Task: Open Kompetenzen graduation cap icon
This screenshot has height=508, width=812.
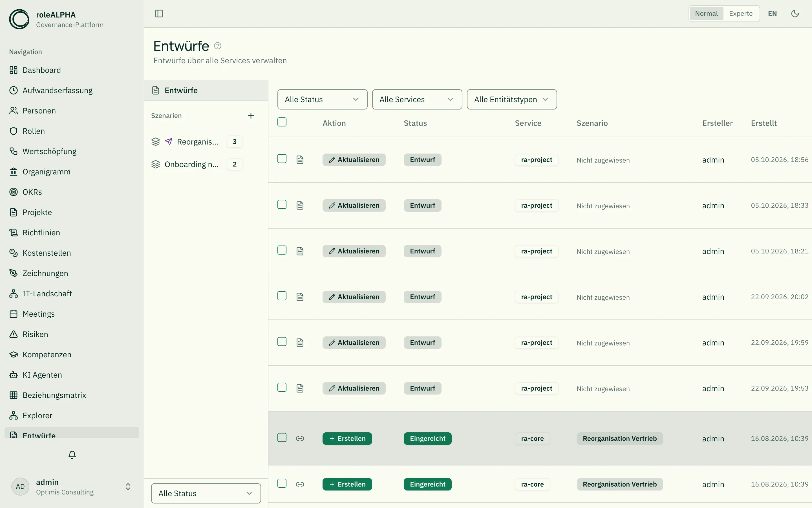Action: tap(14, 354)
